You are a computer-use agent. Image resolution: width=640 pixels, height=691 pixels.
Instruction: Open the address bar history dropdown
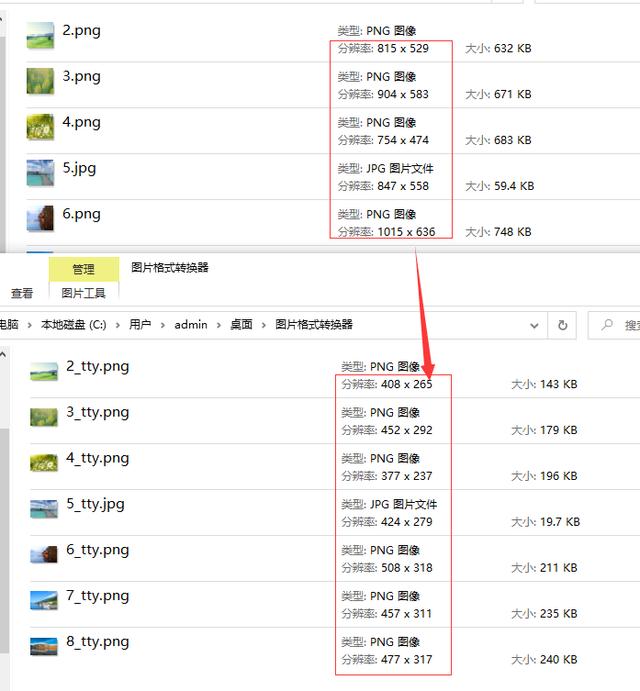pos(535,325)
